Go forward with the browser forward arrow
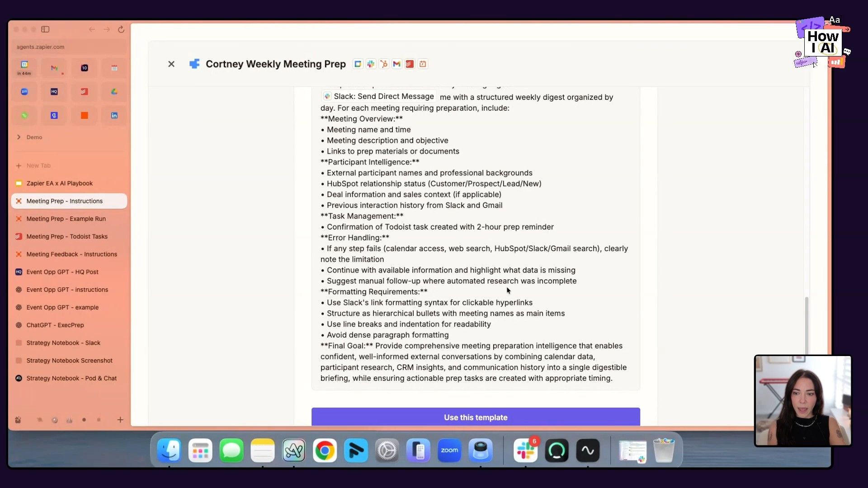Screen dimensions: 868x488 pyautogui.click(x=107, y=29)
